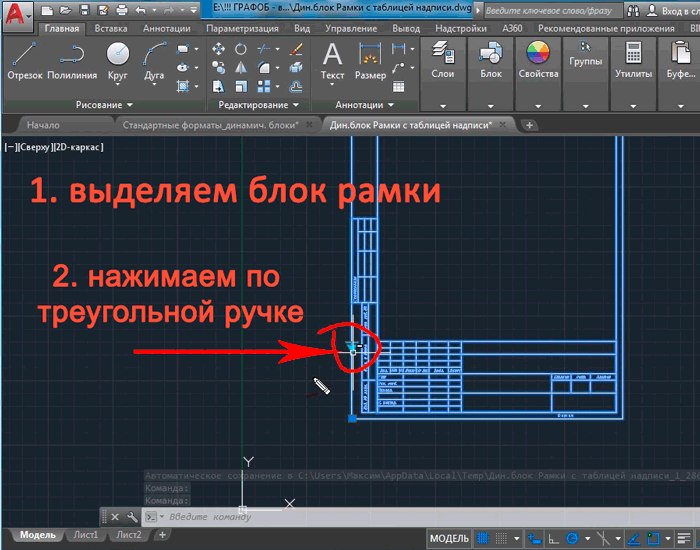Expand the Редактирование panel dropdown

pyautogui.click(x=254, y=105)
